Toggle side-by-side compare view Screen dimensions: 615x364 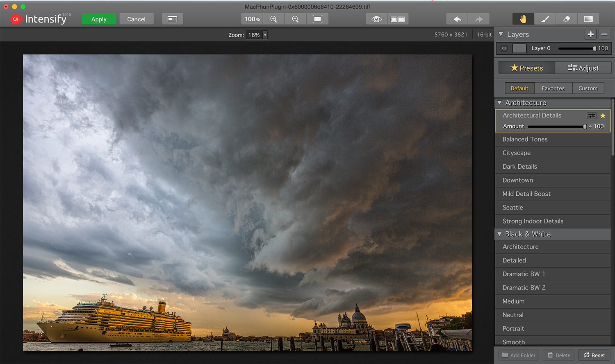tap(398, 19)
